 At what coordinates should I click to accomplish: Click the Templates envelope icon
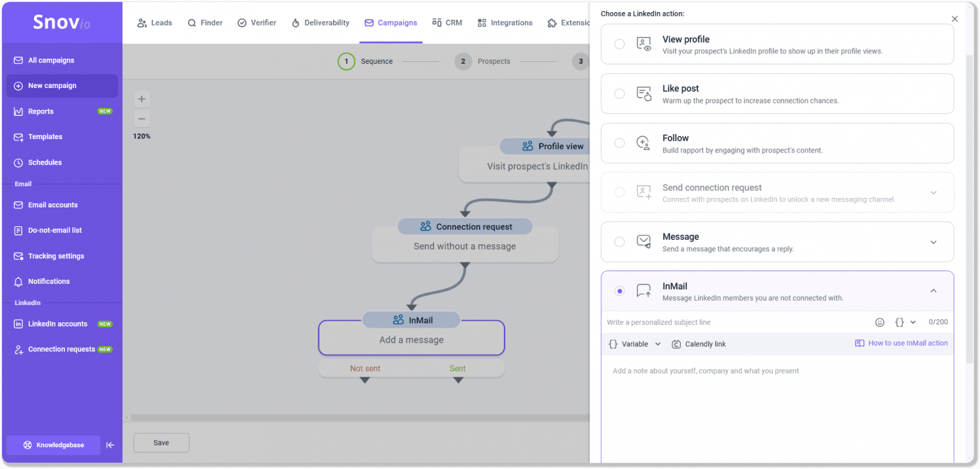[x=18, y=137]
